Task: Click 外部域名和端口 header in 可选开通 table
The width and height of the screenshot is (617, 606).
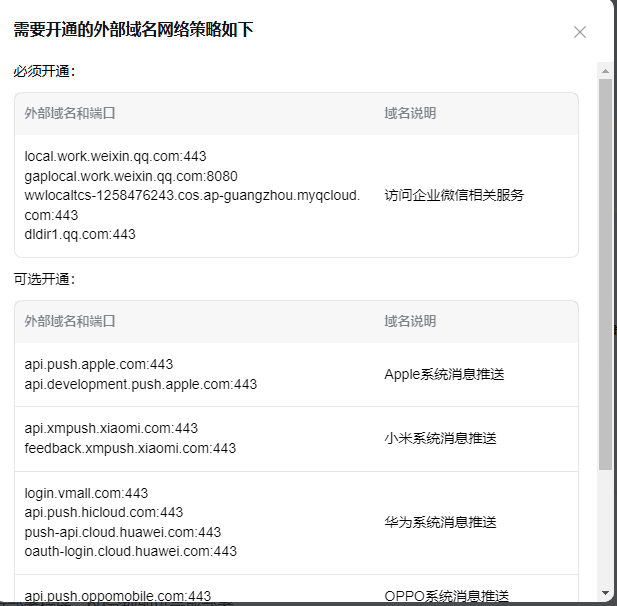Action: point(70,322)
